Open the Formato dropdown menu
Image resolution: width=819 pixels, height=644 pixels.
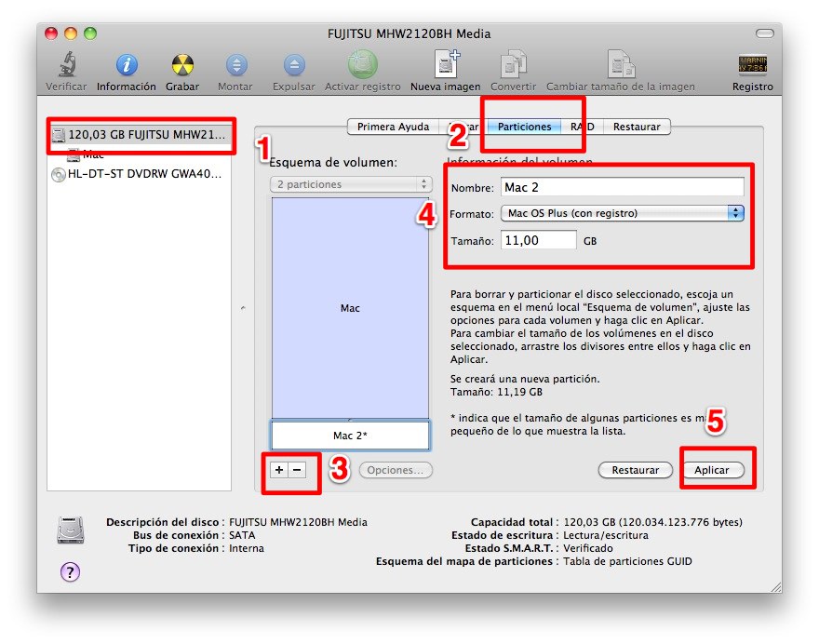[x=622, y=213]
